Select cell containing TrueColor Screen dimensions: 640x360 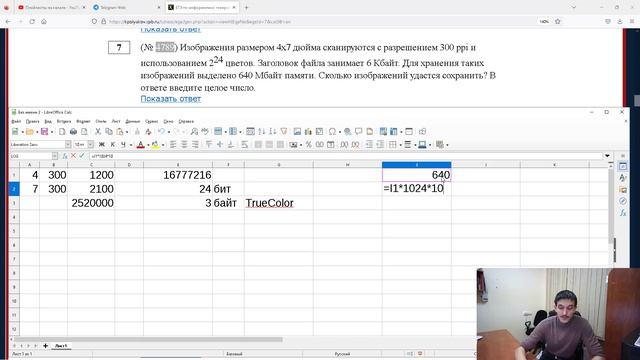(x=279, y=203)
